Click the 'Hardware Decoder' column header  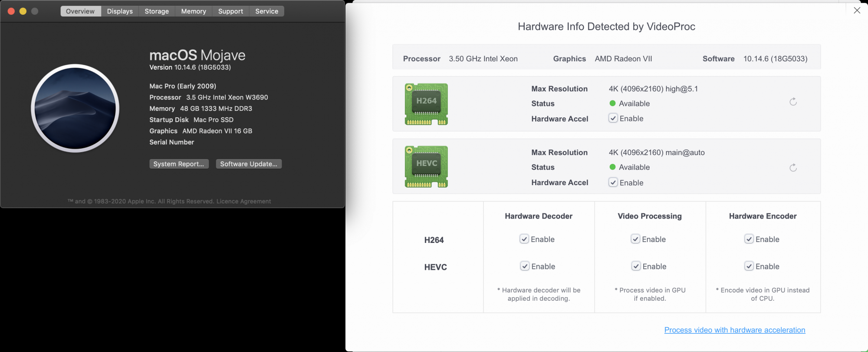click(539, 216)
